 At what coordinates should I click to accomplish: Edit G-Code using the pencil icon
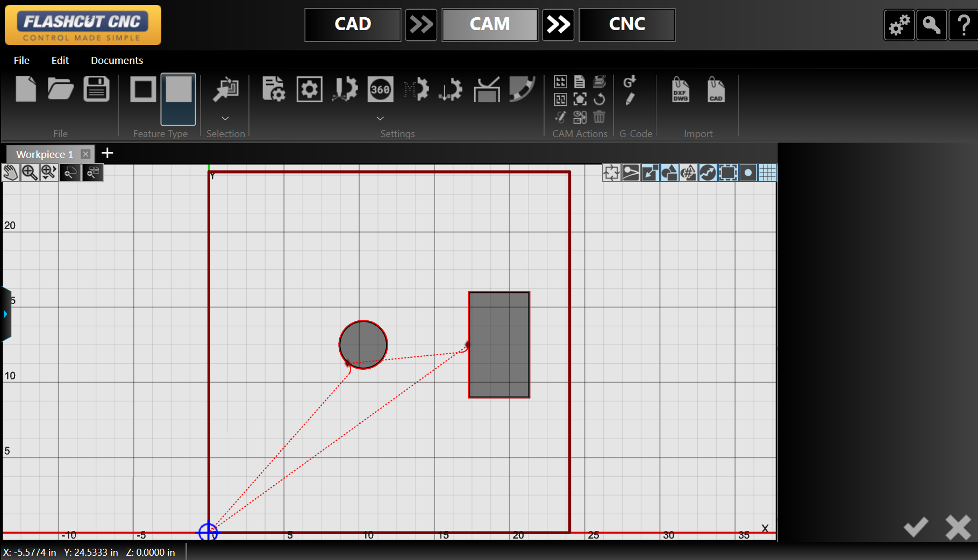click(631, 98)
